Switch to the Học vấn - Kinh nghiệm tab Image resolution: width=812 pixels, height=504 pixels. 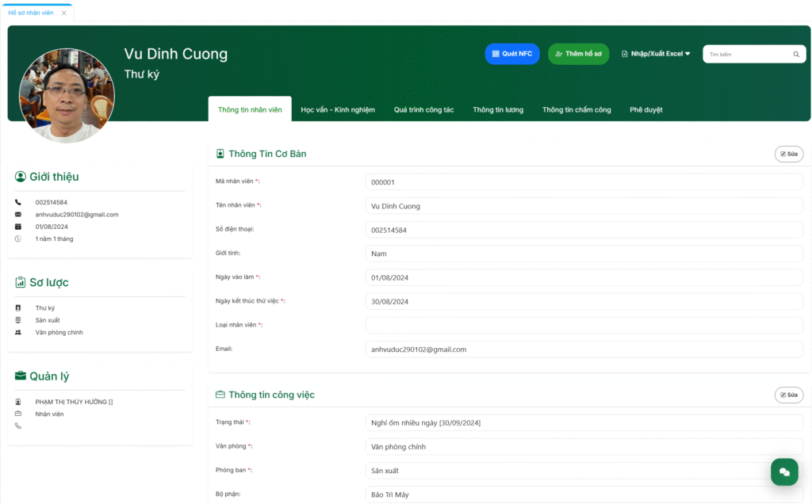tap(338, 109)
